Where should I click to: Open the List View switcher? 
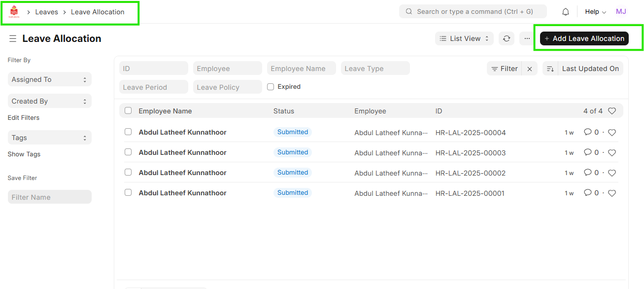click(x=464, y=38)
